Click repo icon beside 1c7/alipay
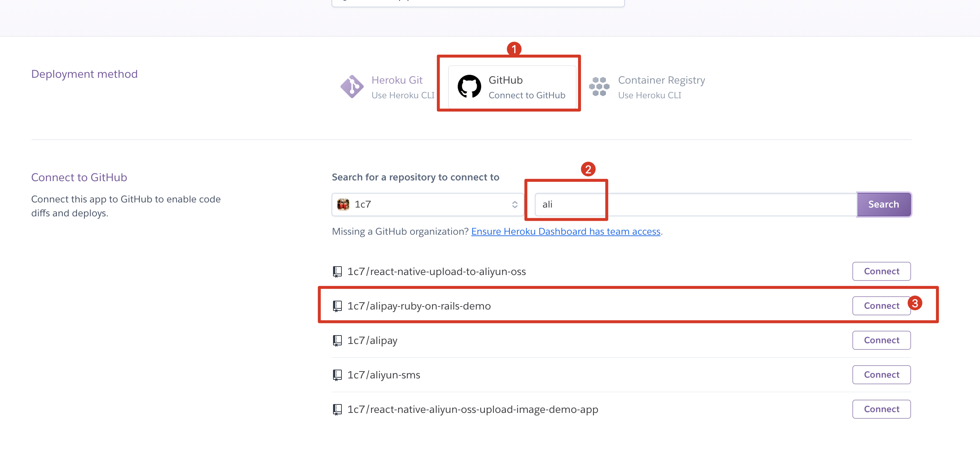Image resolution: width=980 pixels, height=462 pixels. click(337, 340)
